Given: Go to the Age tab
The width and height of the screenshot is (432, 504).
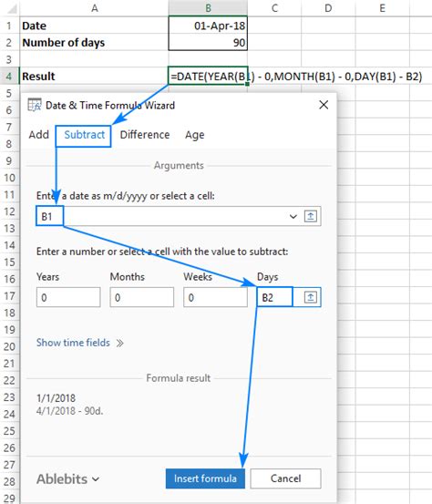Looking at the screenshot, I should coord(194,135).
